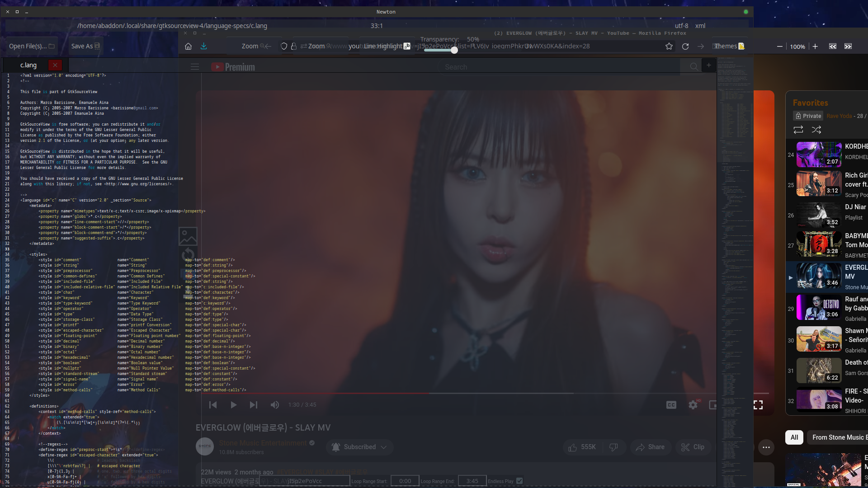The height and width of the screenshot is (488, 868).
Task: Click the YouTube Premium logo
Action: click(x=233, y=67)
